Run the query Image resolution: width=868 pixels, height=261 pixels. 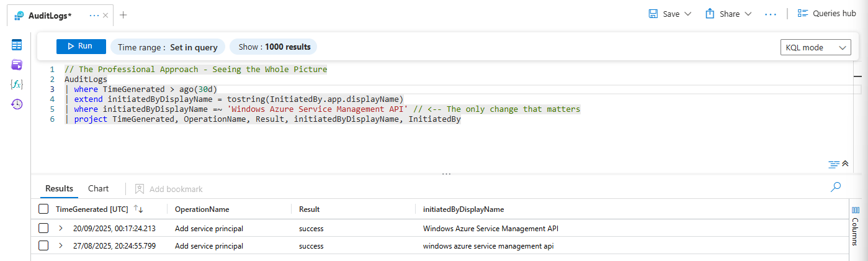(81, 47)
